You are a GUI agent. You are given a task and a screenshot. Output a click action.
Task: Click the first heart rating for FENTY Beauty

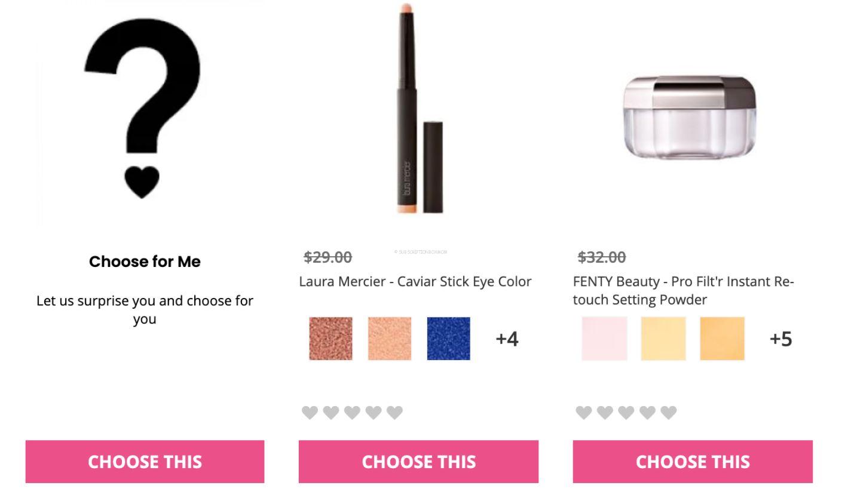coord(583,412)
